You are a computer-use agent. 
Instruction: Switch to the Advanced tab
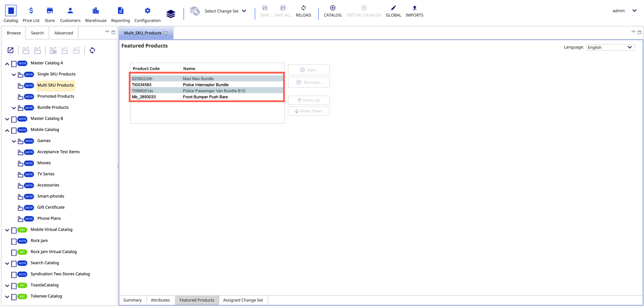point(64,33)
